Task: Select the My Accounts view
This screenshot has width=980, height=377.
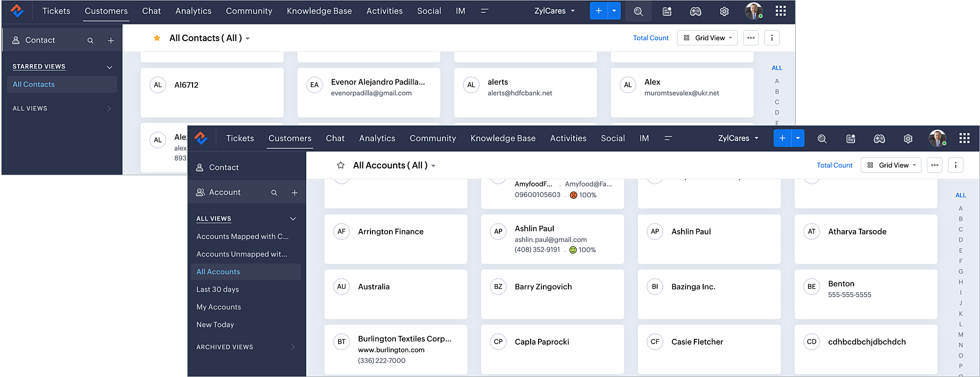Action: 219,307
